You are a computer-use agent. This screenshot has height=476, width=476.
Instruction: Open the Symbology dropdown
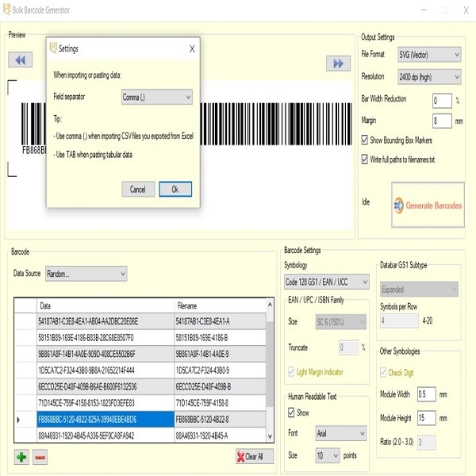[x=327, y=282]
